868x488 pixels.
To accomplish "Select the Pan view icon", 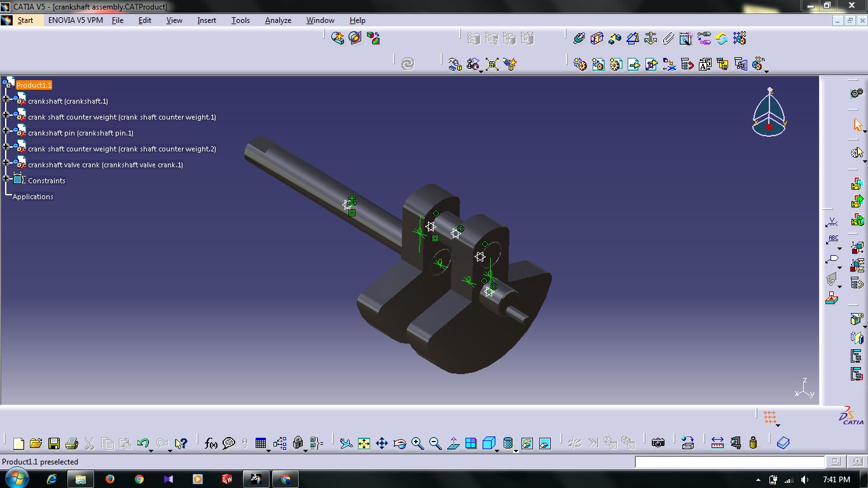I will point(382,443).
